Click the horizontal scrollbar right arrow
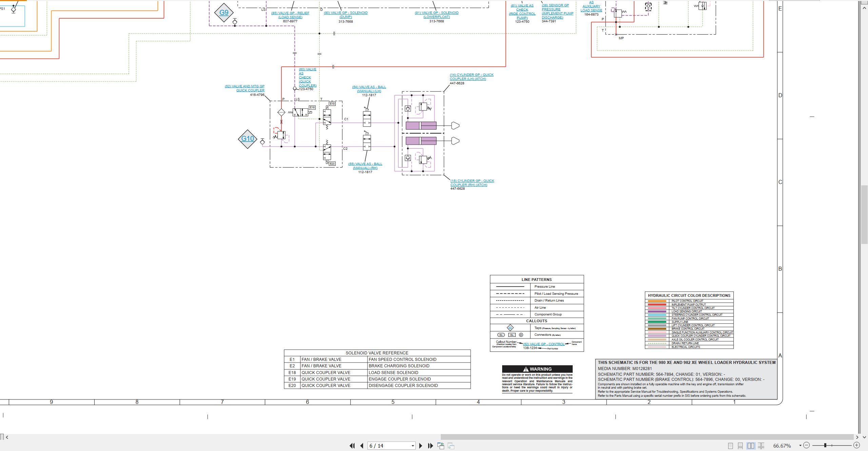Screen dimensions: 868x451 tap(857, 437)
